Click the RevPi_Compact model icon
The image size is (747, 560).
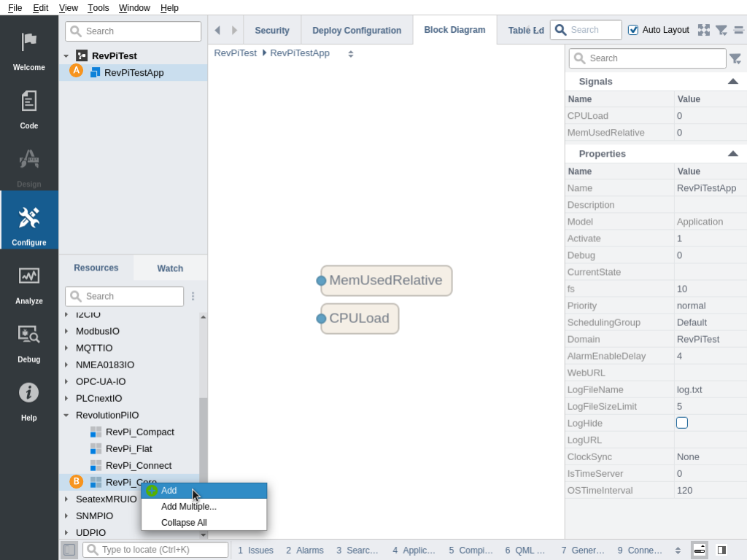96,432
